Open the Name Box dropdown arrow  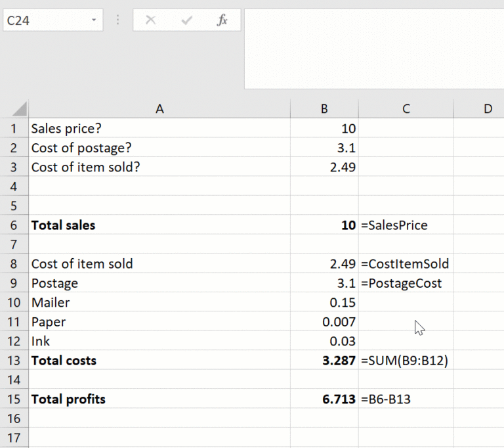94,20
